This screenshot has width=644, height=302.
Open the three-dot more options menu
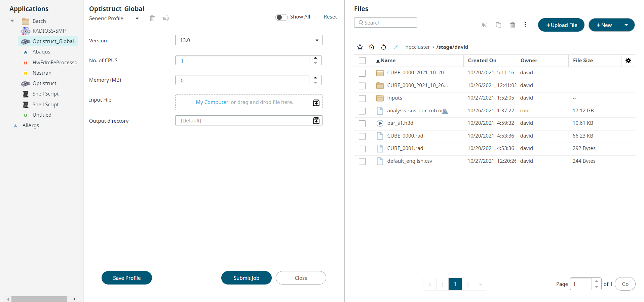[x=525, y=25]
